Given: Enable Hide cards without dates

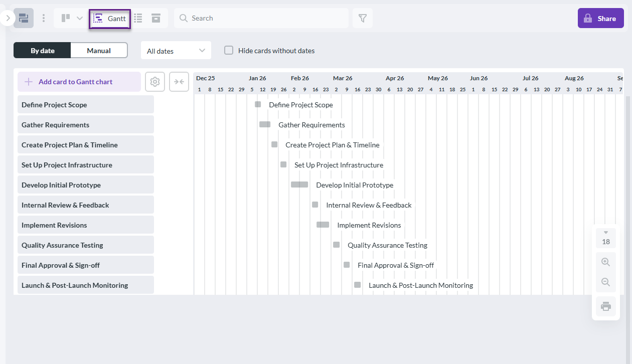Looking at the screenshot, I should click(x=228, y=50).
